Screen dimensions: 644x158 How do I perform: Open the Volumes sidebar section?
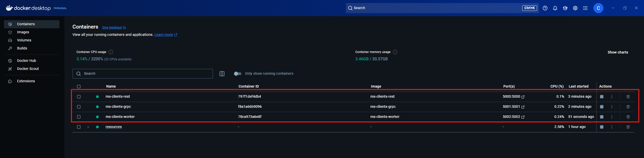[x=32, y=40]
